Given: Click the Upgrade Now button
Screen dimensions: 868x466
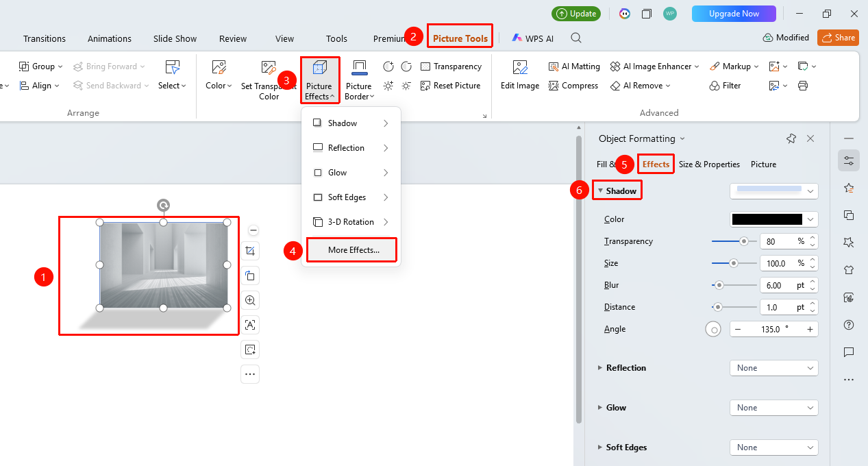Looking at the screenshot, I should 734,14.
